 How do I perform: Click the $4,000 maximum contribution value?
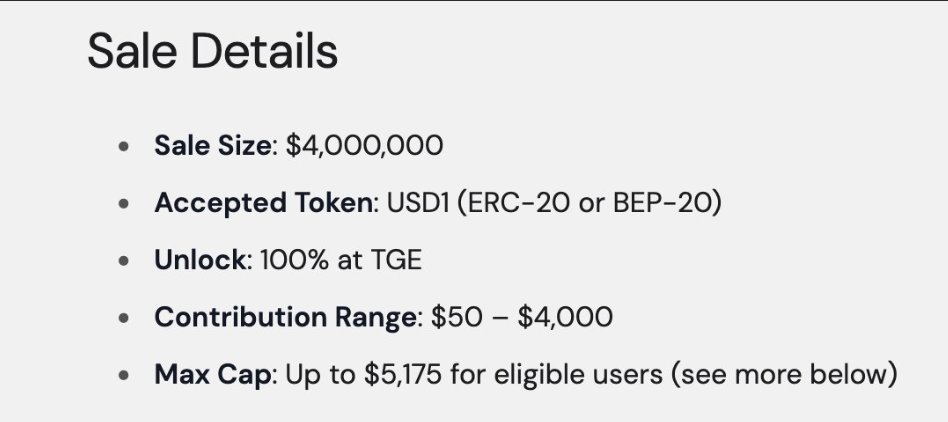565,317
